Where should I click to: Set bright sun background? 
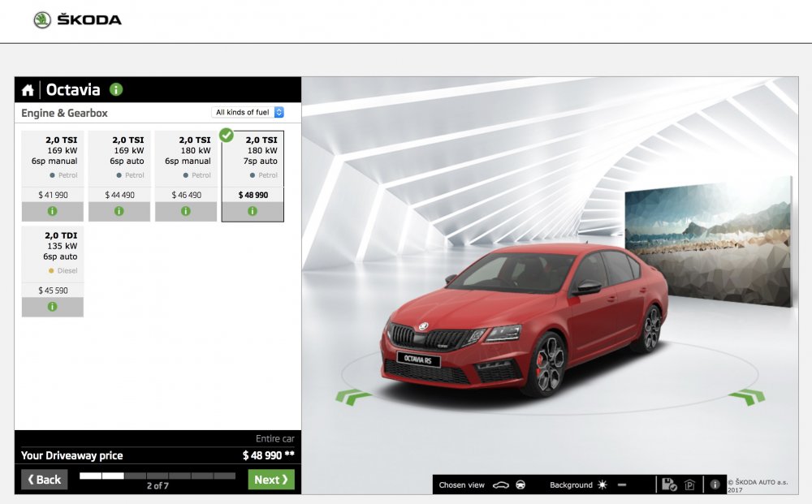point(603,485)
